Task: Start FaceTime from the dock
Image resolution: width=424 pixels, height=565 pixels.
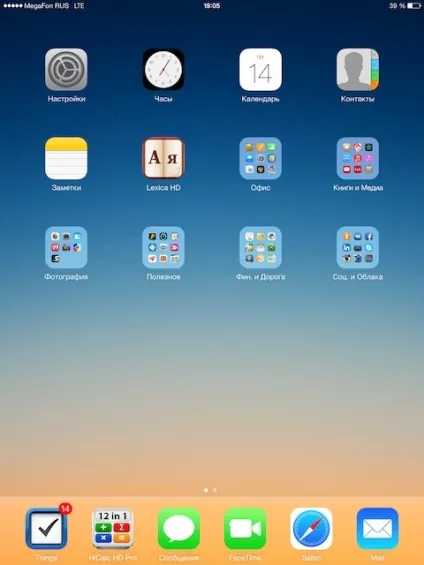Action: pos(245,529)
